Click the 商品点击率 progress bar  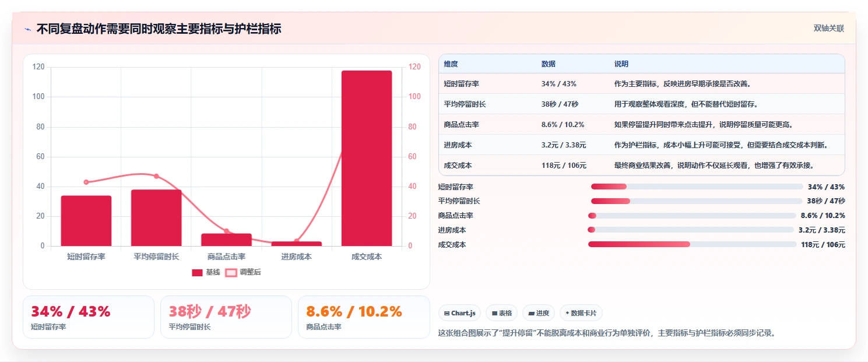pyautogui.click(x=692, y=216)
